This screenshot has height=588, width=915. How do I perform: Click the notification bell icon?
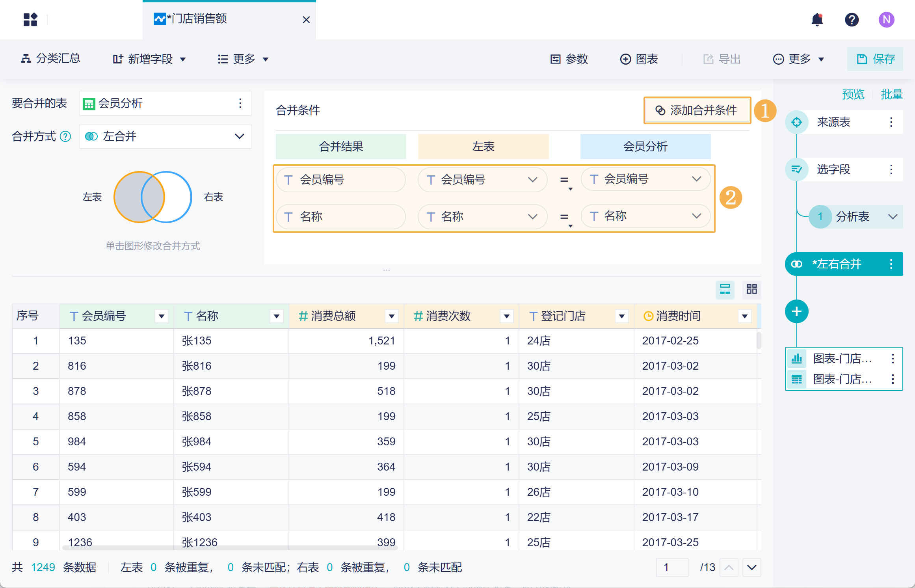tap(817, 19)
